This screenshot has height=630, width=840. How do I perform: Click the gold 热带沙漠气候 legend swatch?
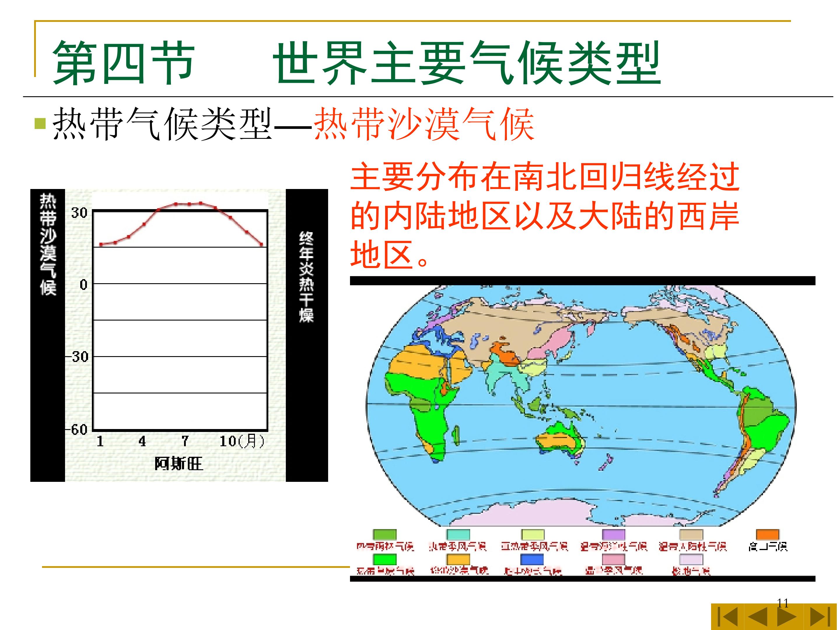tap(458, 559)
